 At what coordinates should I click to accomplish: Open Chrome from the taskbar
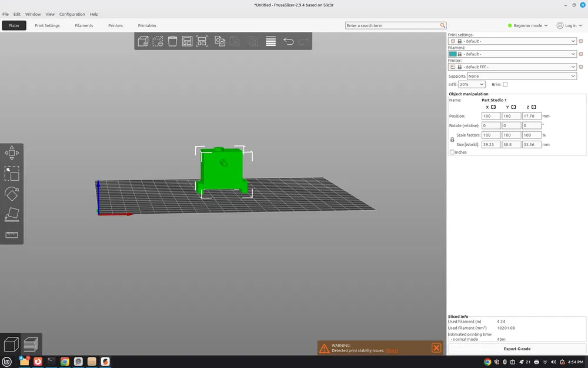[65, 362]
